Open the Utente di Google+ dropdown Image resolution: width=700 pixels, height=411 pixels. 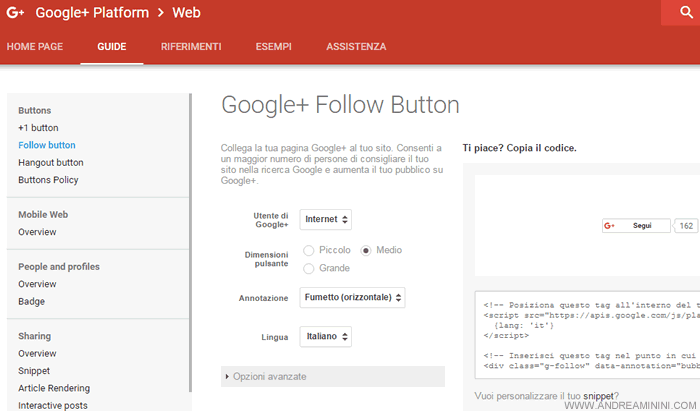(x=325, y=220)
